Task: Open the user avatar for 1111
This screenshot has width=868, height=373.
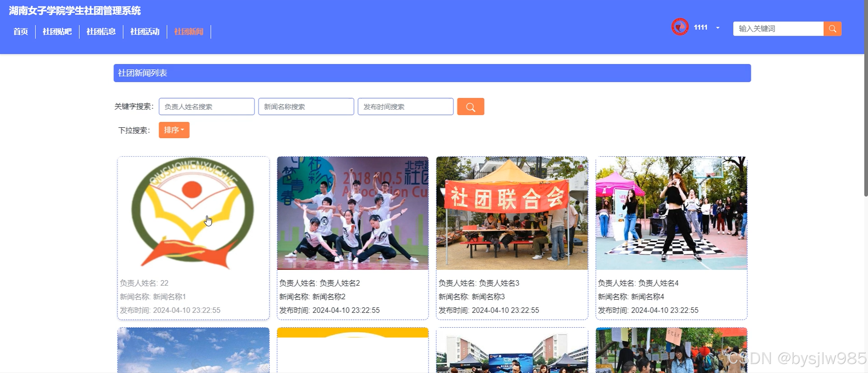Action: 680,27
